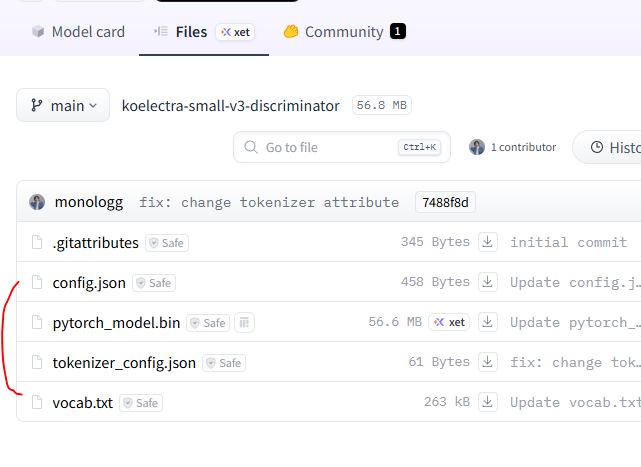Open the main branch dropdown
The width and height of the screenshot is (641, 467).
[63, 106]
